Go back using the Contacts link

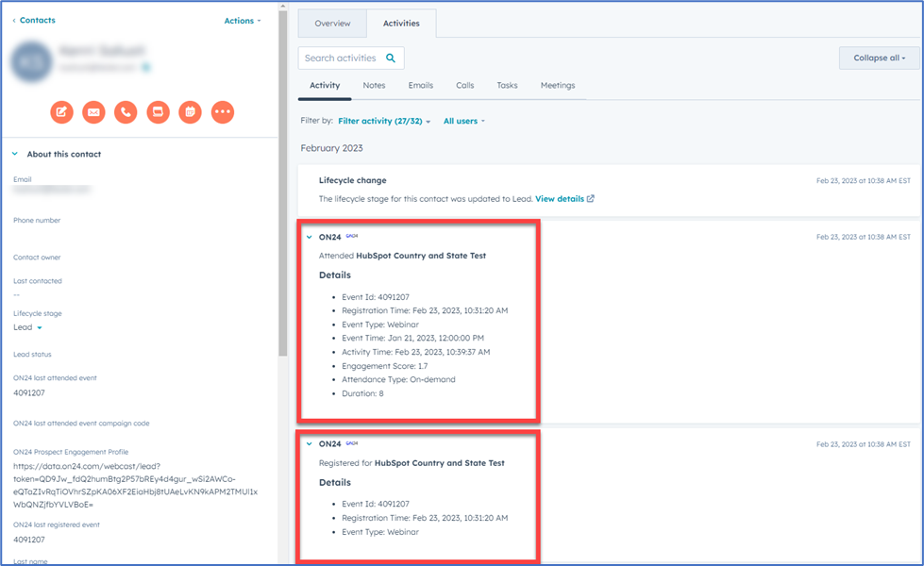coord(36,20)
